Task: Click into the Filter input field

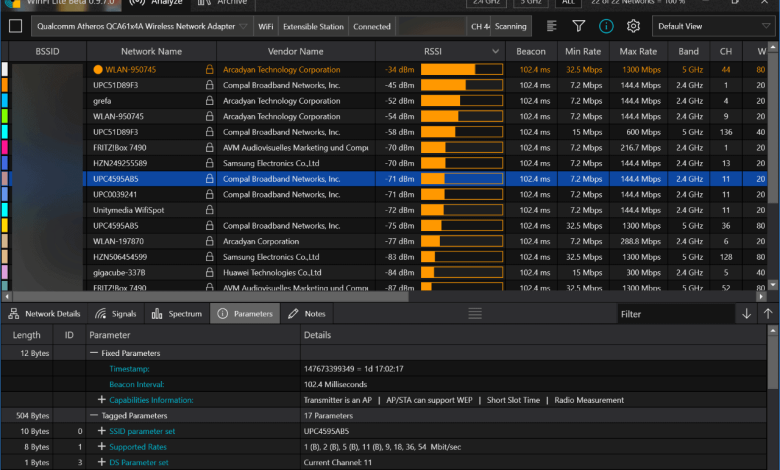Action: click(676, 314)
